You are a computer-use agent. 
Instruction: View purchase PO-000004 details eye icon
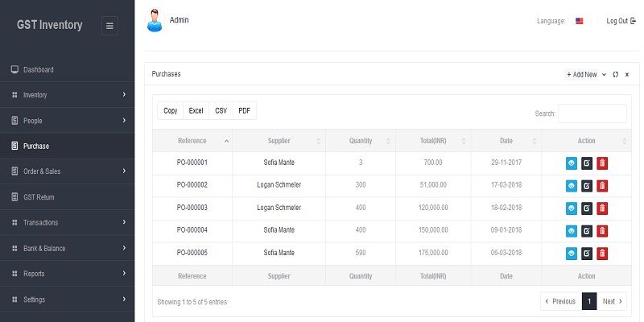point(572,230)
